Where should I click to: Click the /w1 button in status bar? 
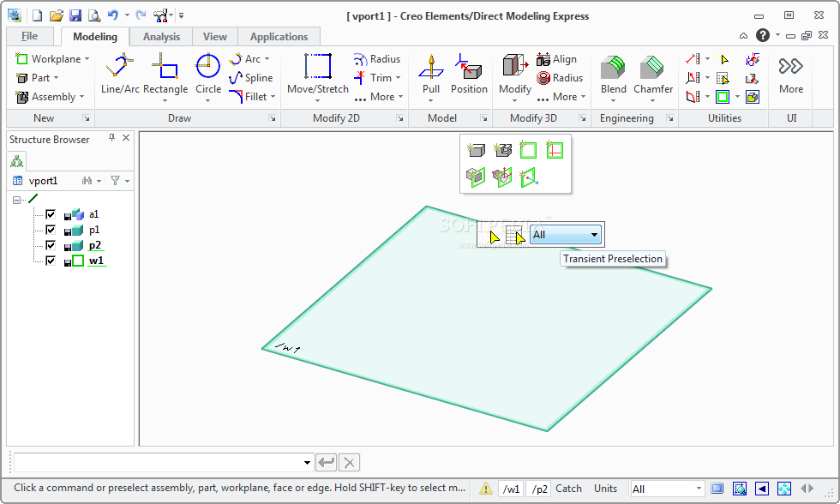[511, 489]
